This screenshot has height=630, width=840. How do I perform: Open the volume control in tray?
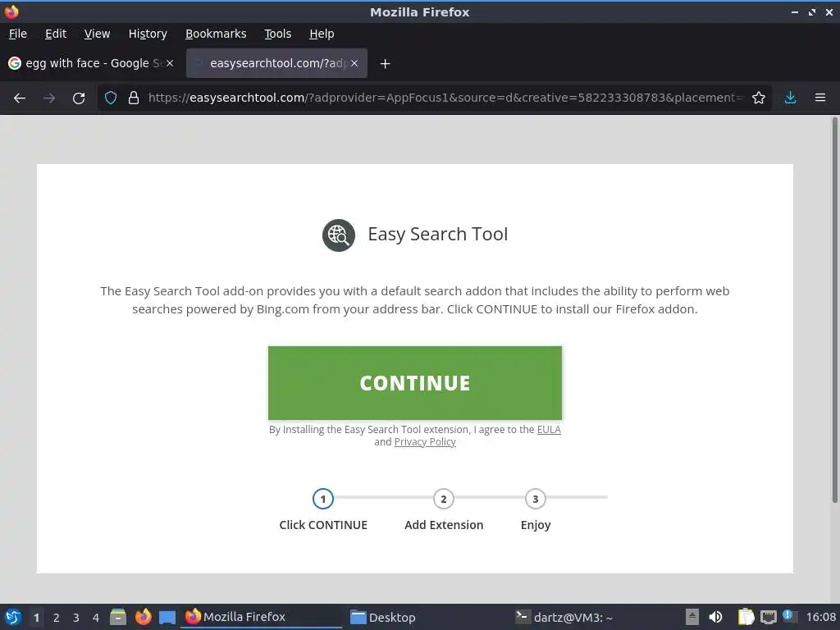click(x=715, y=617)
